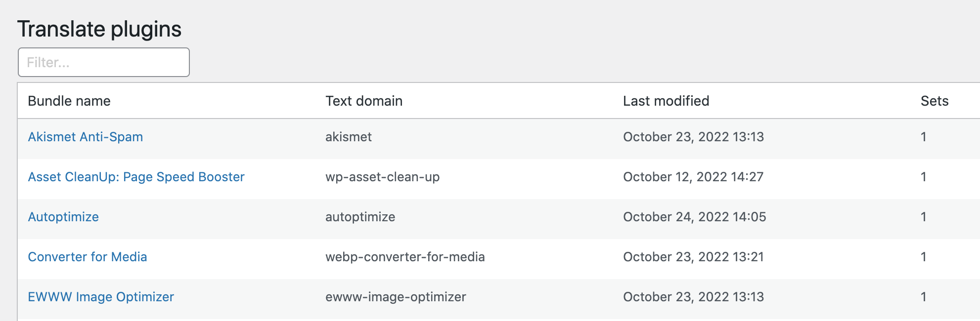Click the Sets count for Akismet row
The height and width of the screenshot is (321, 980).
(x=923, y=137)
